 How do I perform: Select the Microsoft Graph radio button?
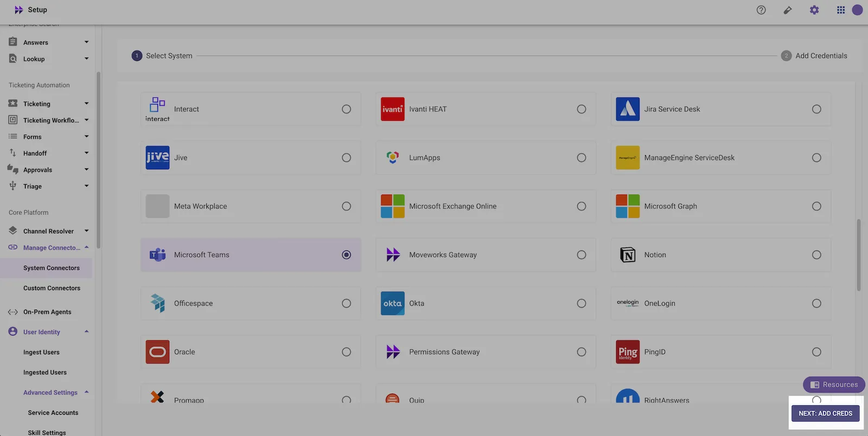tap(816, 206)
